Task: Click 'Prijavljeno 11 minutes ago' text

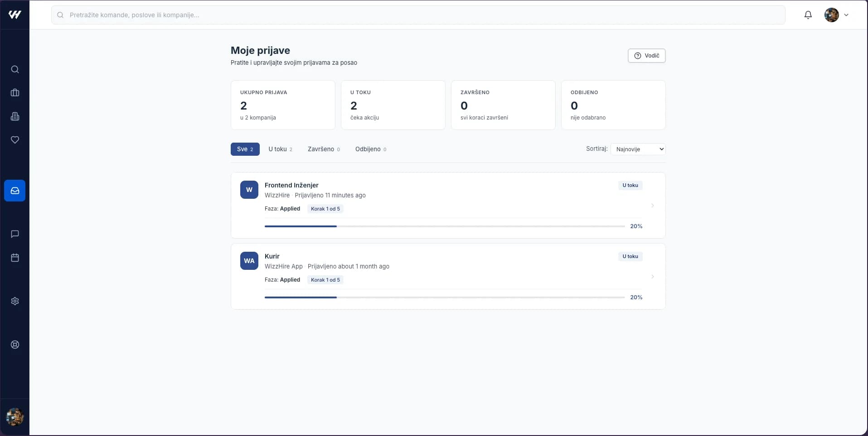Action: coord(330,195)
